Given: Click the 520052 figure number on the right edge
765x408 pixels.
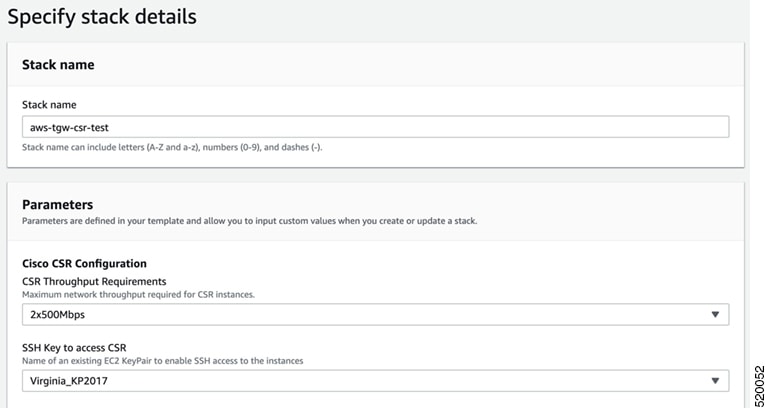Looking at the screenshot, I should [758, 386].
